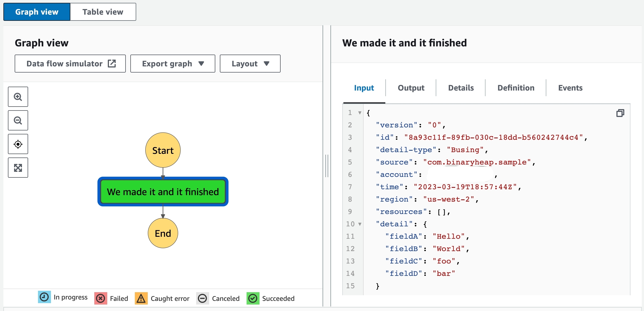
Task: Click the Canceled legend icon
Action: pyautogui.click(x=202, y=298)
